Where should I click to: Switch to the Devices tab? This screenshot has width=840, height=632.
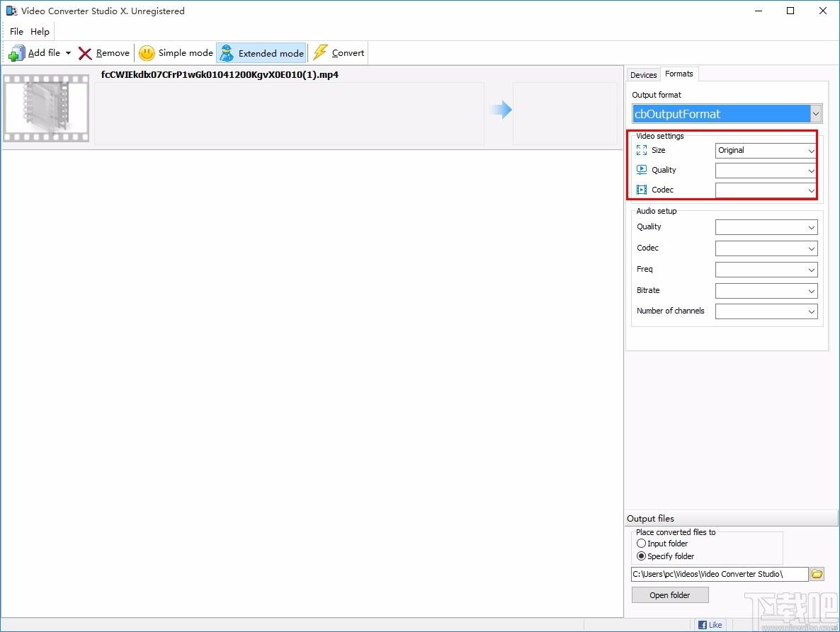[x=643, y=75]
